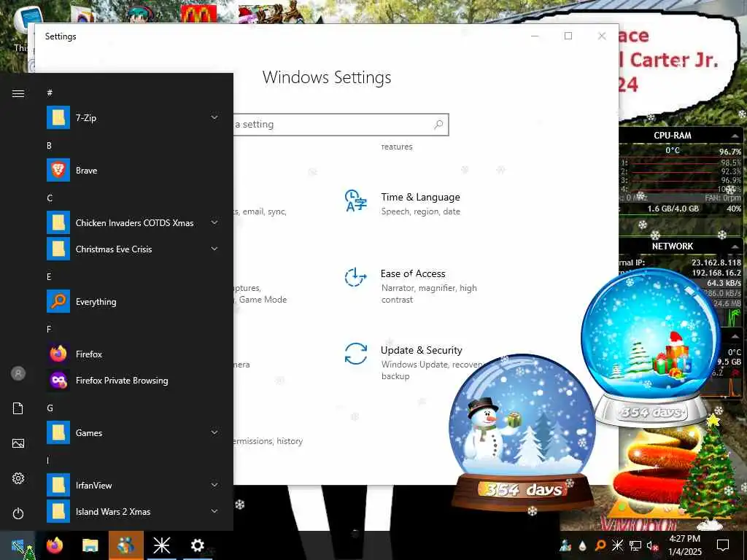
Task: Open the 7-Zip folder entry
Action: tap(133, 117)
